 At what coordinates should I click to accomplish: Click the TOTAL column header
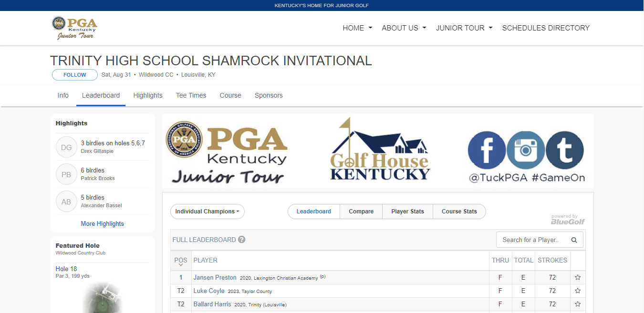click(x=523, y=260)
